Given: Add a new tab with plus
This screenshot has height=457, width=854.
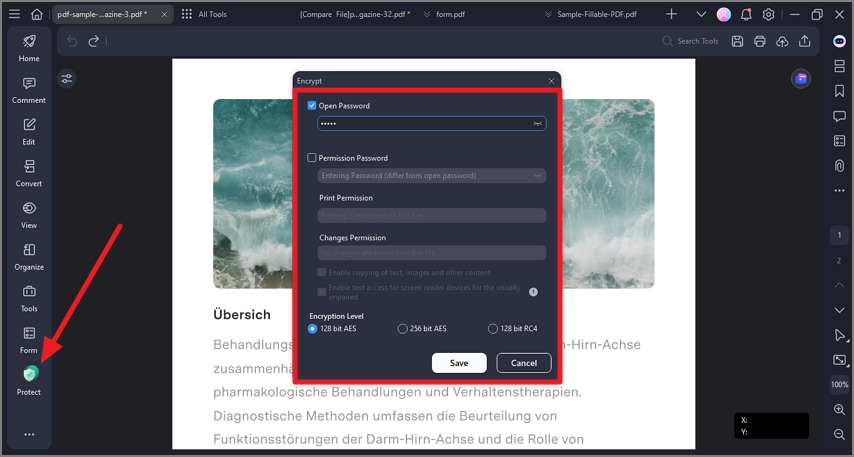Looking at the screenshot, I should point(672,15).
